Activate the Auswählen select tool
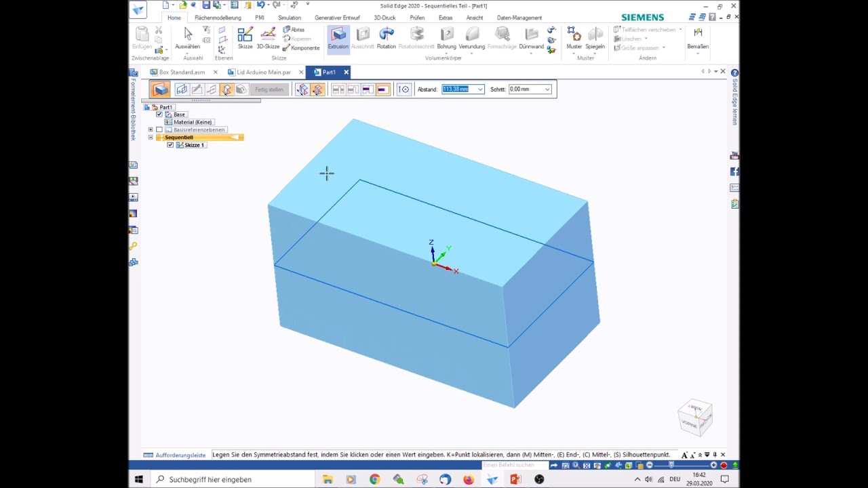Viewport: 868px width, 488px height. 187,38
